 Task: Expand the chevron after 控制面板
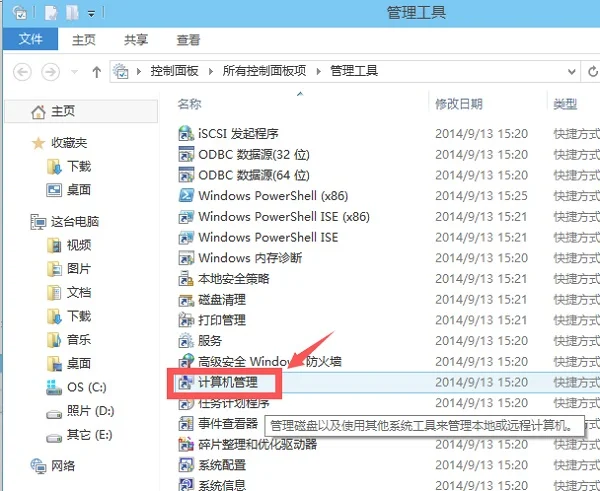[211, 72]
